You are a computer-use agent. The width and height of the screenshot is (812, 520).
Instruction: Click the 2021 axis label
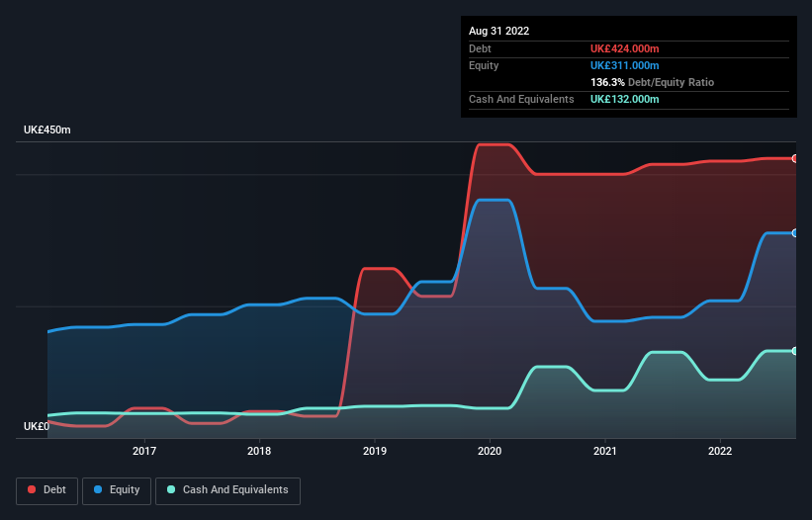coord(605,451)
